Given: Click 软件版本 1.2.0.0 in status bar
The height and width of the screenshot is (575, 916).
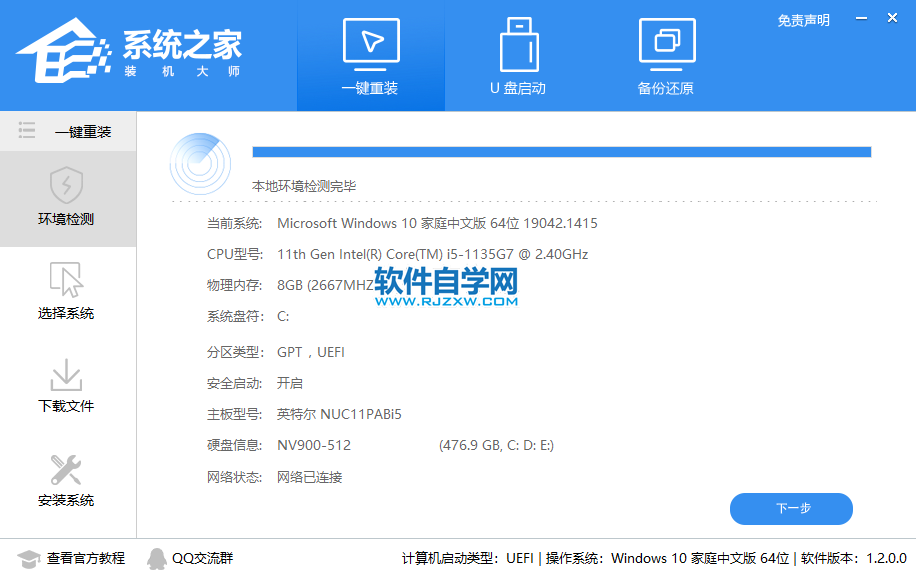Looking at the screenshot, I should coord(853,559).
